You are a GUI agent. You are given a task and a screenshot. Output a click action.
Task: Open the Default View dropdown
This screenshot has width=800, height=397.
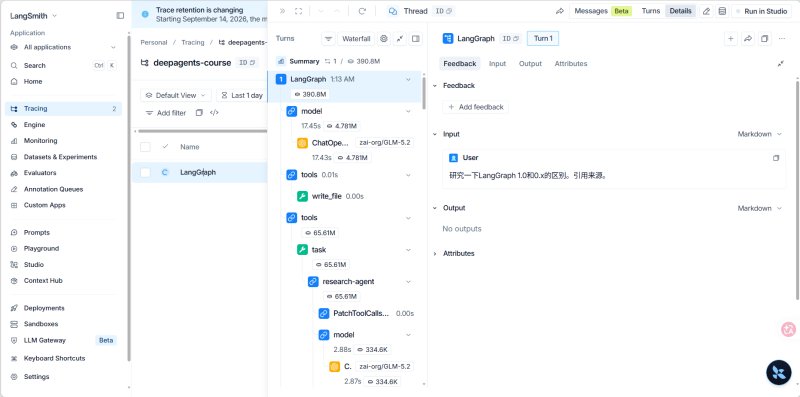(176, 95)
